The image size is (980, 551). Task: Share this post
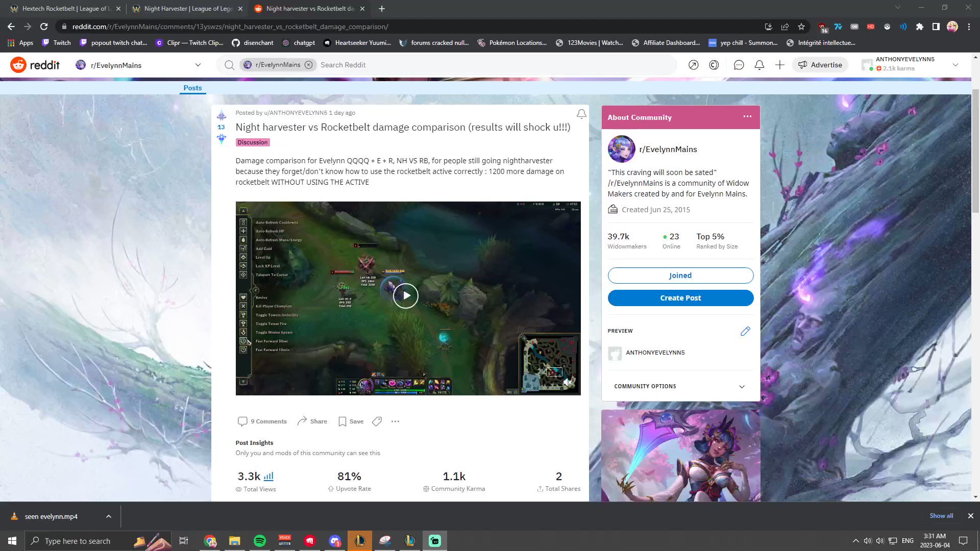click(312, 421)
